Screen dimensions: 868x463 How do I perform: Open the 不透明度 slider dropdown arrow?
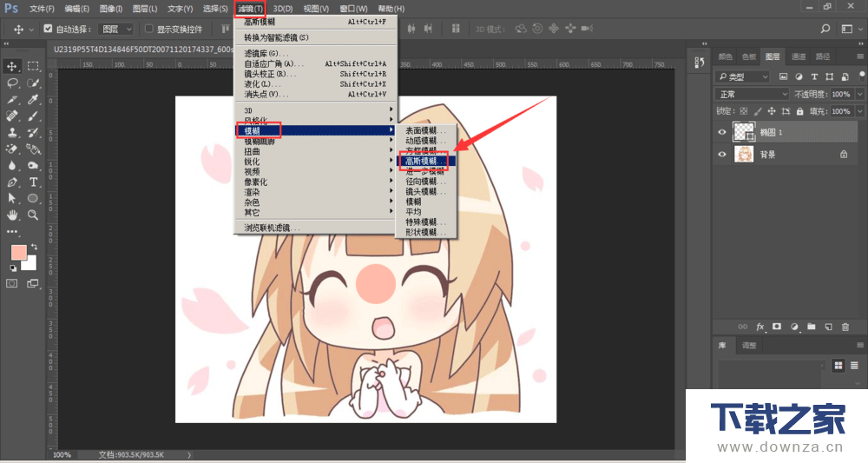859,94
